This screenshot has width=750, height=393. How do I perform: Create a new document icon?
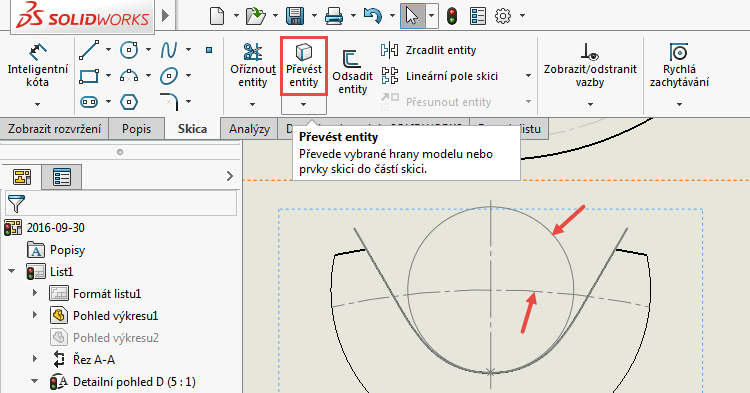coord(217,16)
